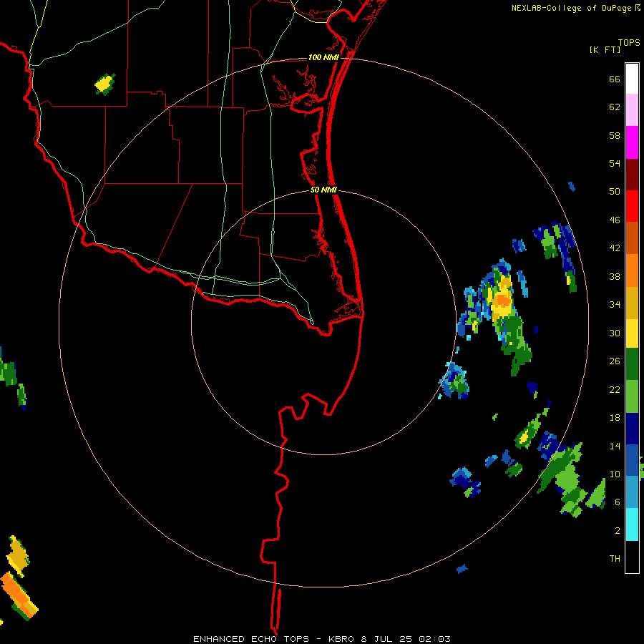This screenshot has width=644, height=644.
Task: Click the 02:03 timestamp in the caption
Action: (x=434, y=639)
